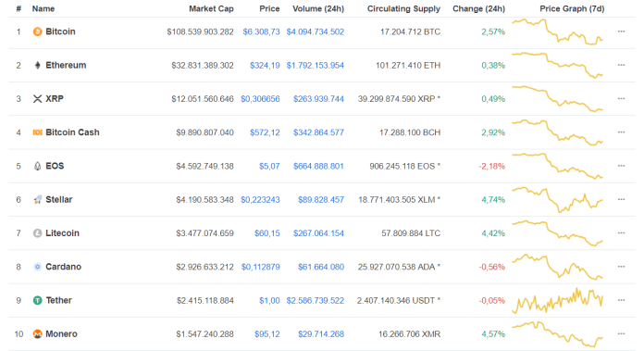Image resolution: width=644 pixels, height=351 pixels.
Task: Sort by the Price column header
Action: 269,8
